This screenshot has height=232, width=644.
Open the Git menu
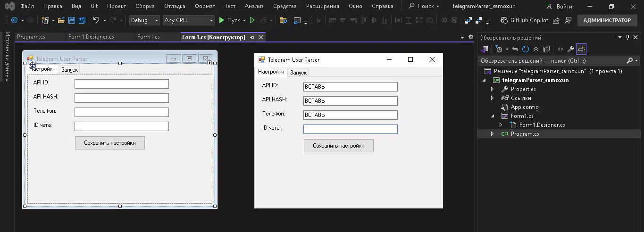(x=94, y=6)
